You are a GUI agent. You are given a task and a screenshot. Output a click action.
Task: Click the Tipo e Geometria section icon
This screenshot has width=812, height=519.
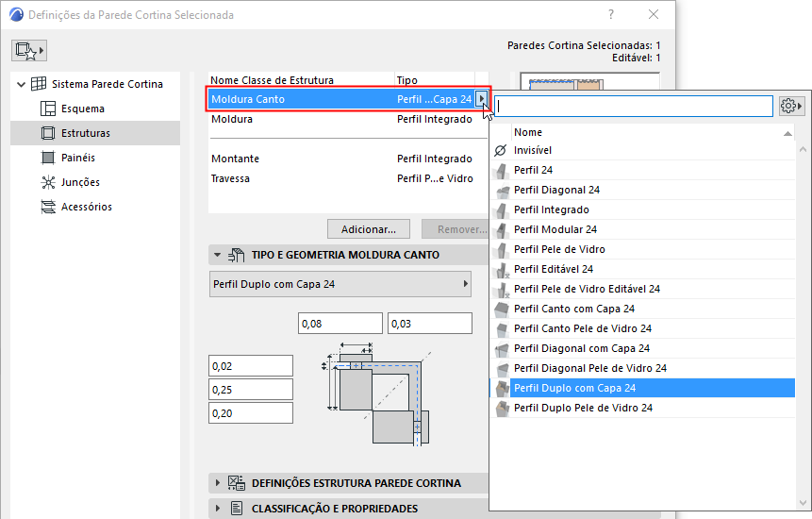[x=236, y=255]
